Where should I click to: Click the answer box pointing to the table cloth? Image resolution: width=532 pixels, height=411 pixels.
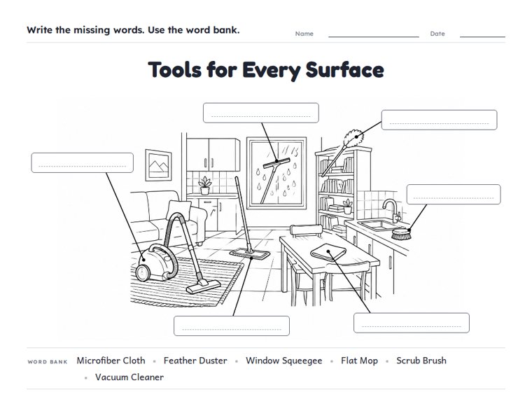pos(412,323)
